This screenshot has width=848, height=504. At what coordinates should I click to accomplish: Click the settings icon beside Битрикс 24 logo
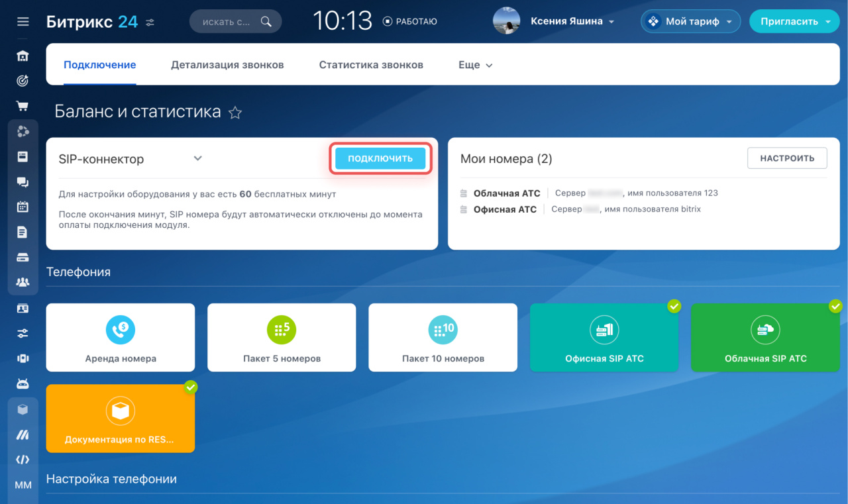[x=150, y=22]
